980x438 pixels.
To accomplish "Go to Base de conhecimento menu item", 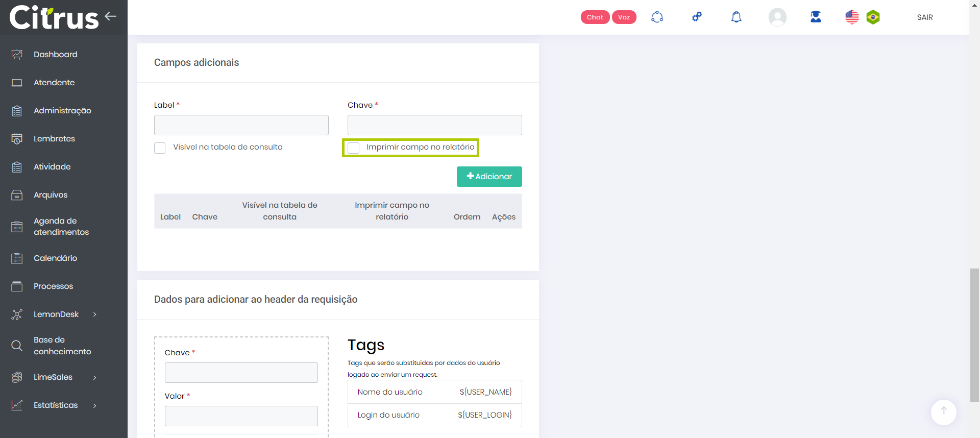I will click(62, 346).
